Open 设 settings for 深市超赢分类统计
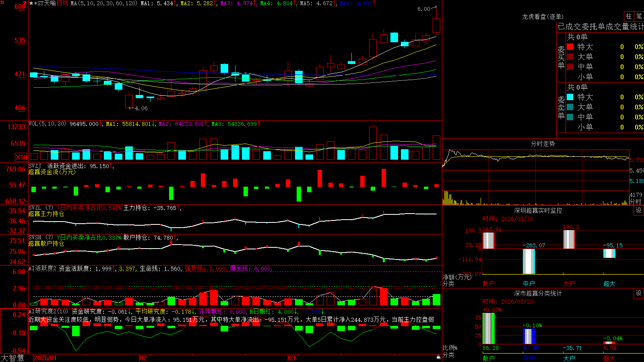The height and width of the screenshot is (362, 644). [x=639, y=293]
